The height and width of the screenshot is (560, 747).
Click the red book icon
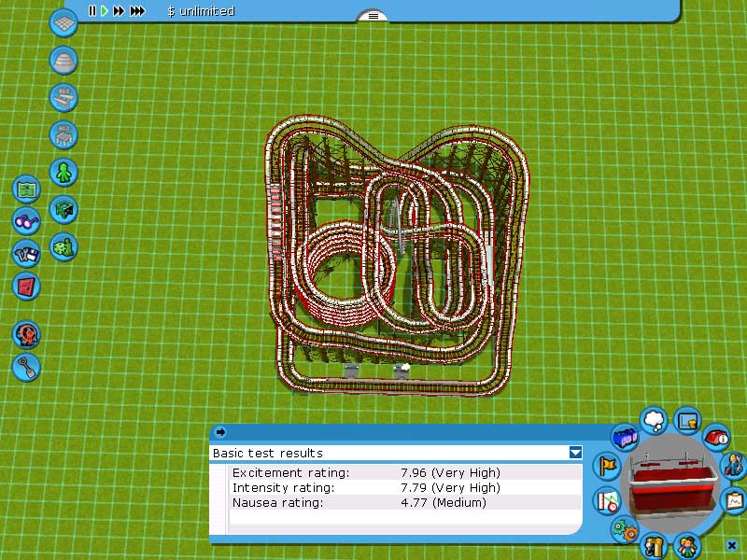coord(27,287)
